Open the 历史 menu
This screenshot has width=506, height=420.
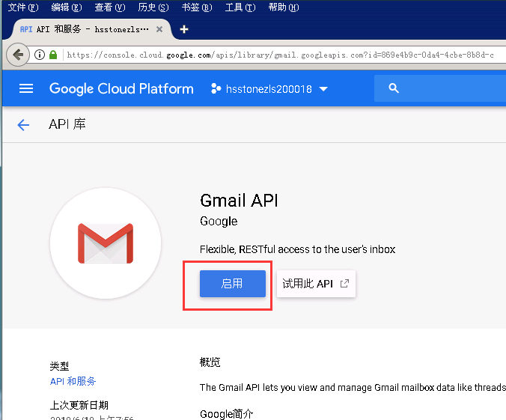click(153, 7)
